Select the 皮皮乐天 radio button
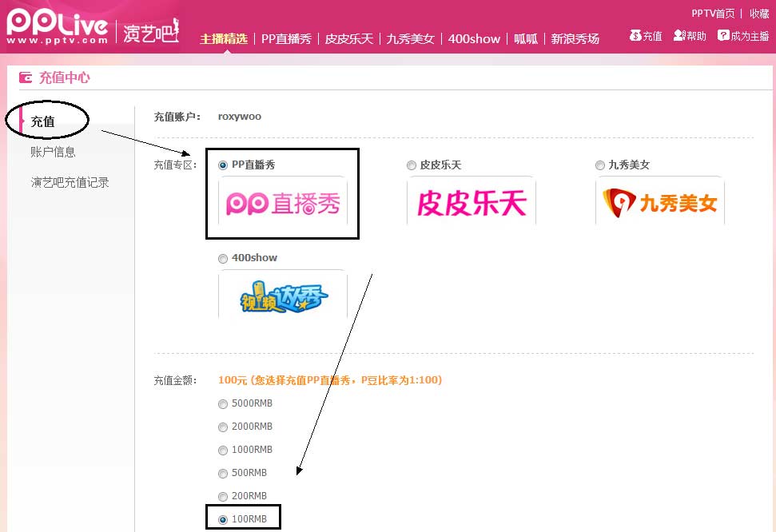This screenshot has height=532, width=776. tap(412, 165)
